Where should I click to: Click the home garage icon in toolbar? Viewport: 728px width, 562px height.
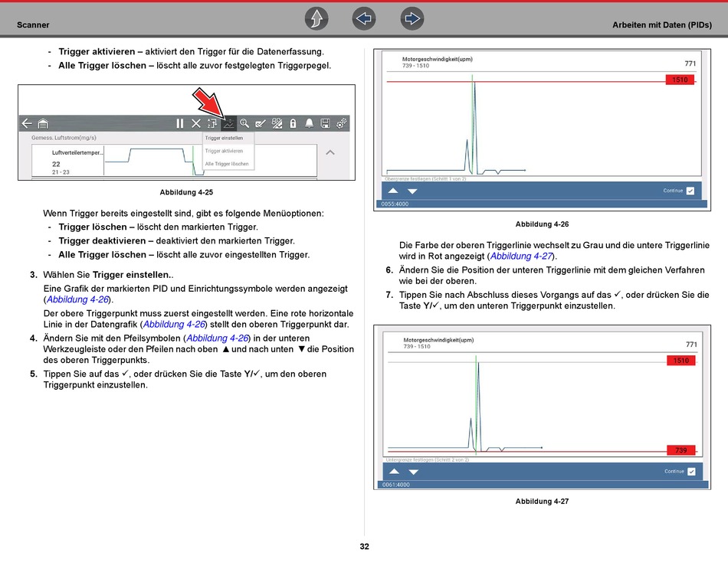coord(43,123)
